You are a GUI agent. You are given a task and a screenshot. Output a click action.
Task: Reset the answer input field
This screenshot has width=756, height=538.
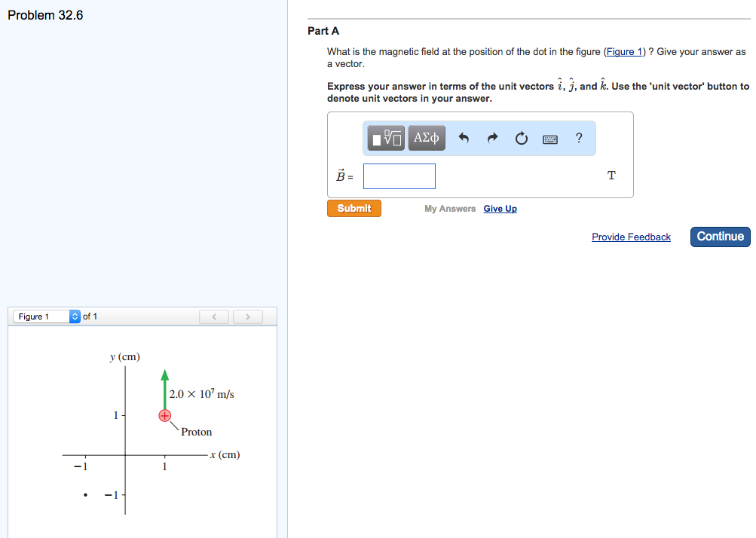pos(521,138)
